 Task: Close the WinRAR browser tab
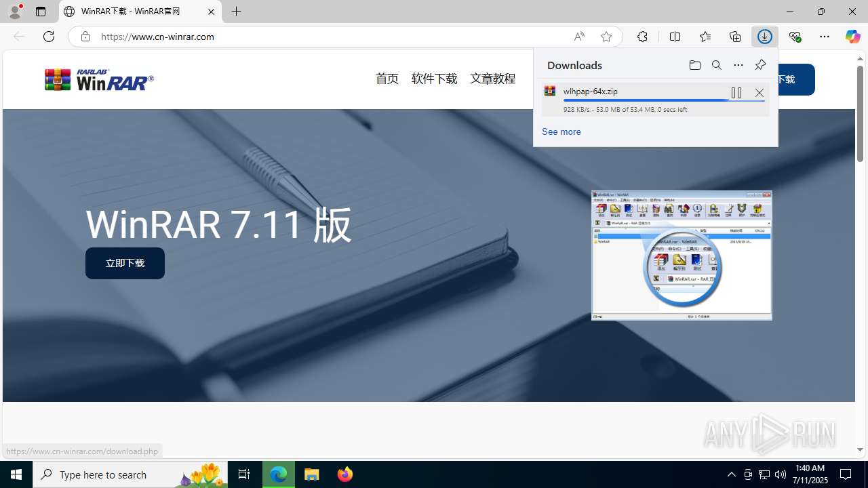click(211, 12)
